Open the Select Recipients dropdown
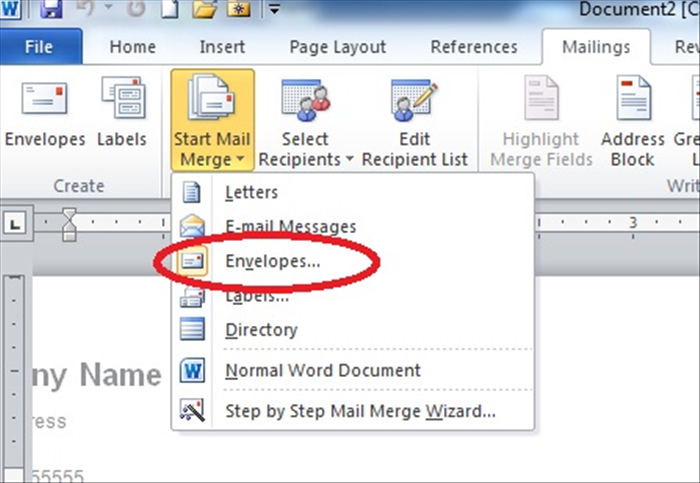This screenshot has height=483, width=700. (305, 120)
